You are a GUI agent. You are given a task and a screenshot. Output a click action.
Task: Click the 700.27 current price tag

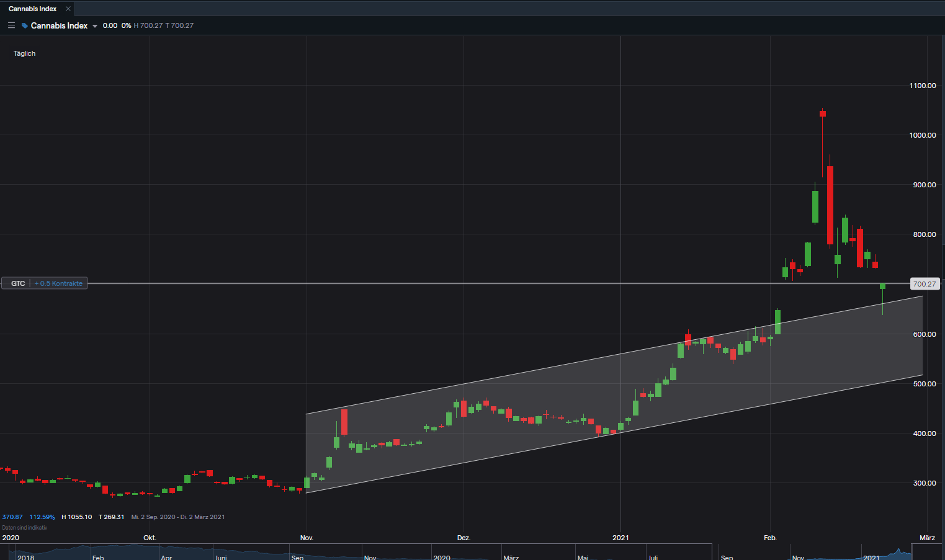point(924,284)
